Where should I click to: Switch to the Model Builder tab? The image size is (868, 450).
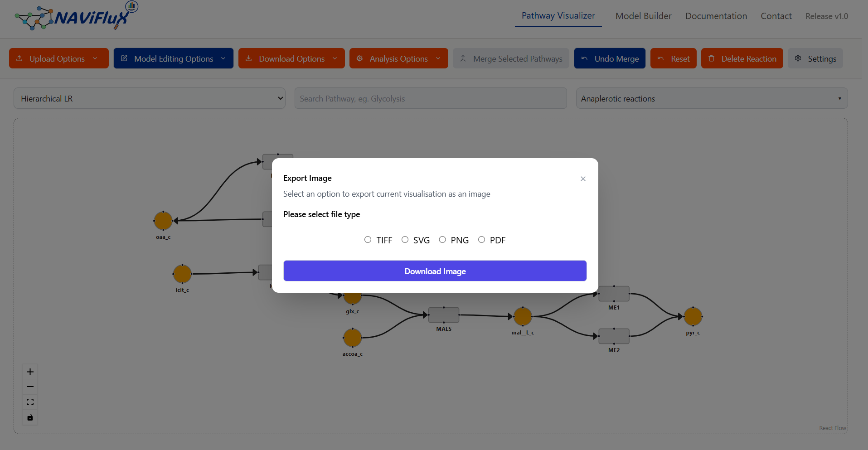[643, 16]
